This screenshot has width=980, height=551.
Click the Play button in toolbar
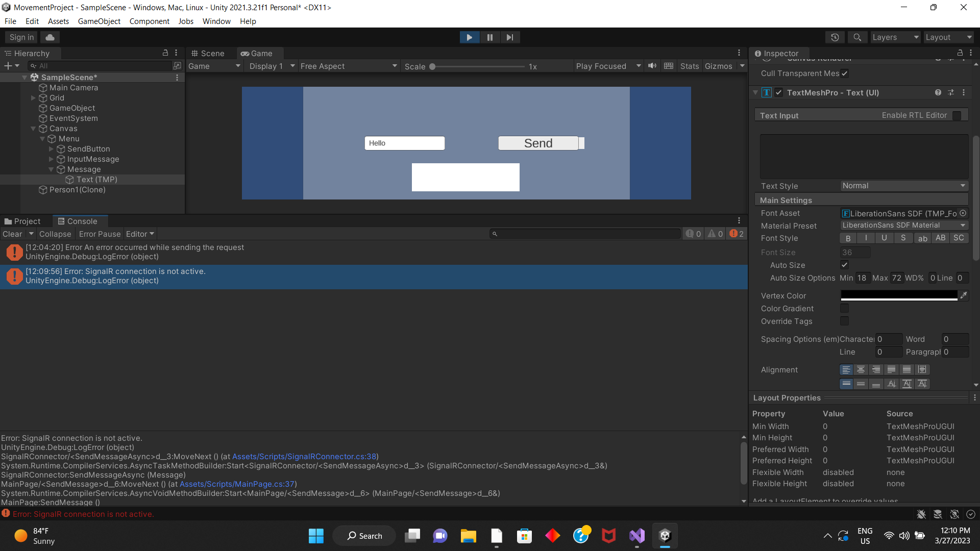469,37
